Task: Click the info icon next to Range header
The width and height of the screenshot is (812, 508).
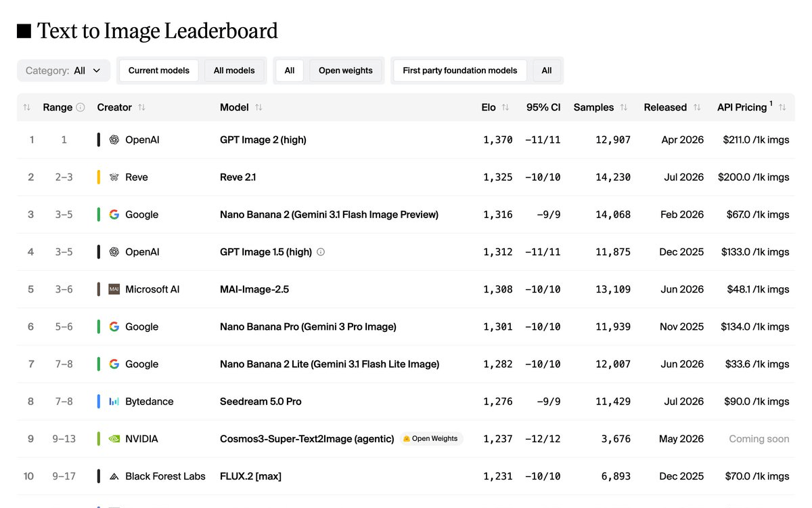Action: click(x=81, y=107)
